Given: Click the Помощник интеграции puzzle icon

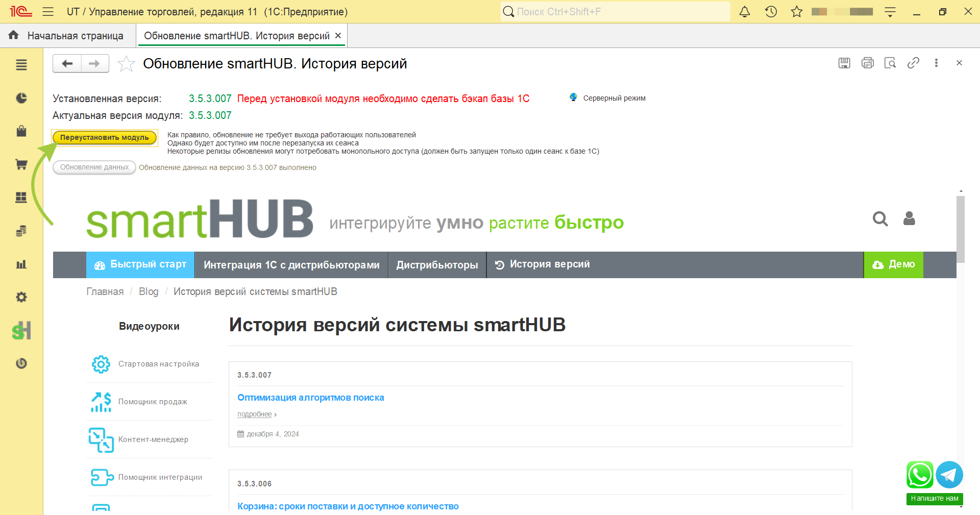Looking at the screenshot, I should click(102, 477).
